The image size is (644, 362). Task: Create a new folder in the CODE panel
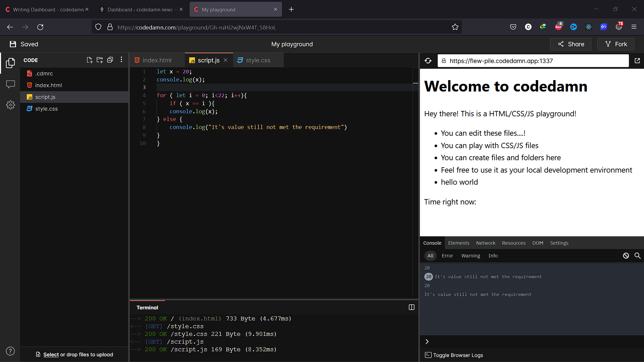tap(100, 60)
